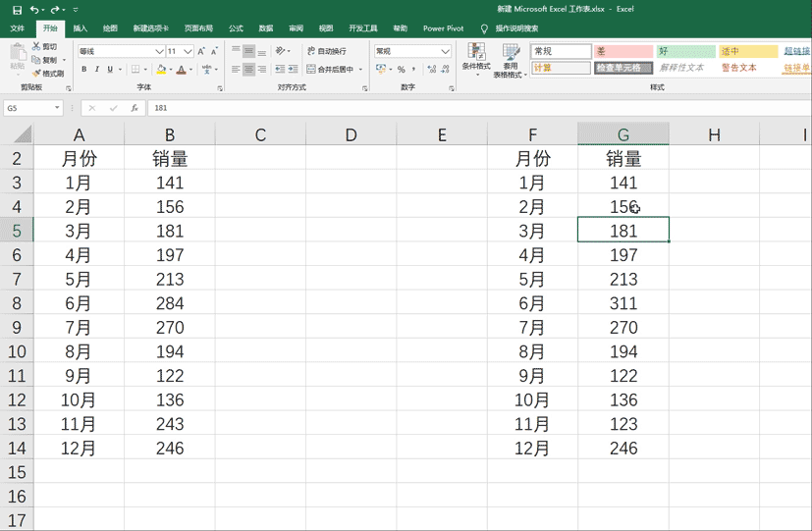Expand merge options dropdown arrow
Image resolution: width=812 pixels, height=531 pixels.
[x=360, y=70]
